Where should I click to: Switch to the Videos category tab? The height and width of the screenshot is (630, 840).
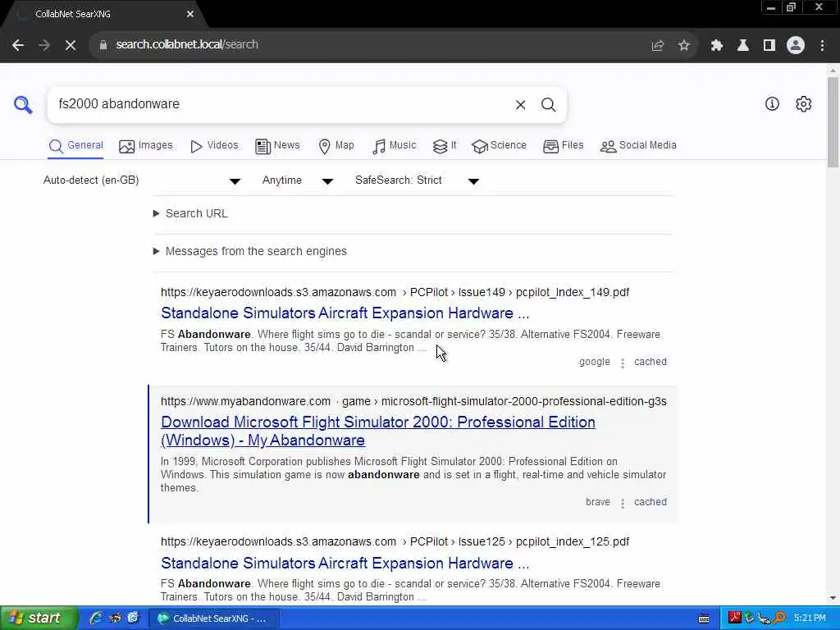(x=214, y=146)
